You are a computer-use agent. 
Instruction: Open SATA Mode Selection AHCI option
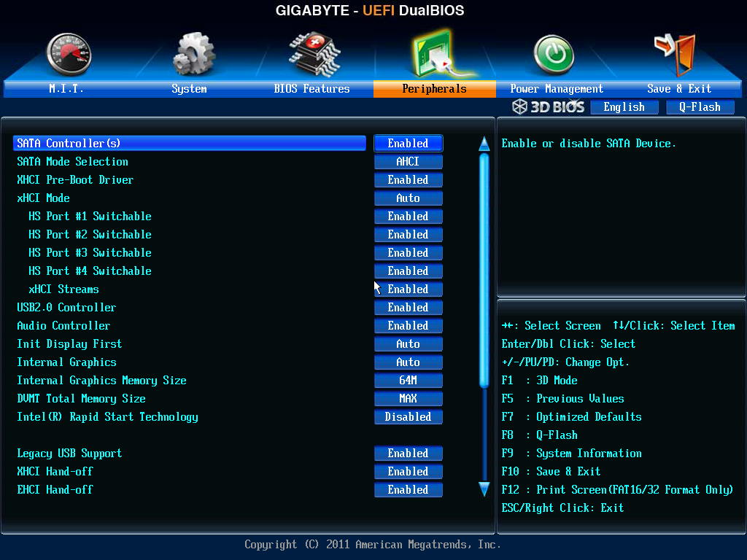pyautogui.click(x=409, y=161)
